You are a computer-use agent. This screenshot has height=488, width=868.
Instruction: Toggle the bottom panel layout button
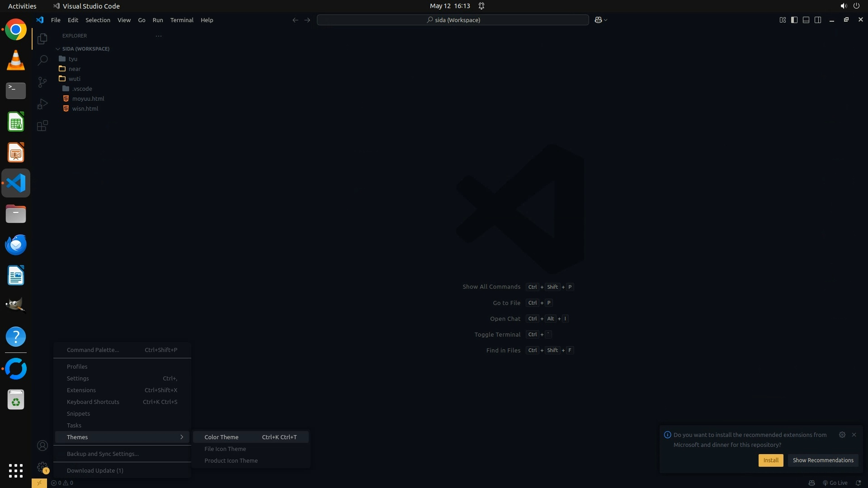point(806,20)
